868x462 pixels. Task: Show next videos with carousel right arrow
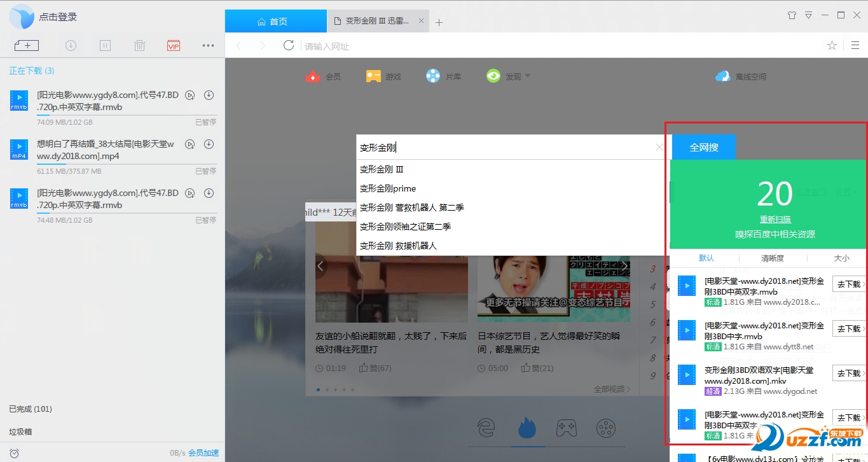[x=625, y=266]
